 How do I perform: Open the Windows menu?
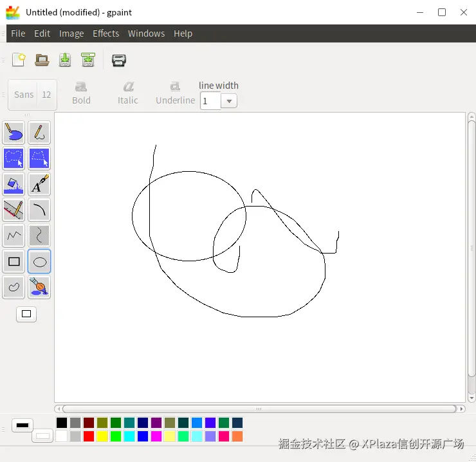(146, 33)
